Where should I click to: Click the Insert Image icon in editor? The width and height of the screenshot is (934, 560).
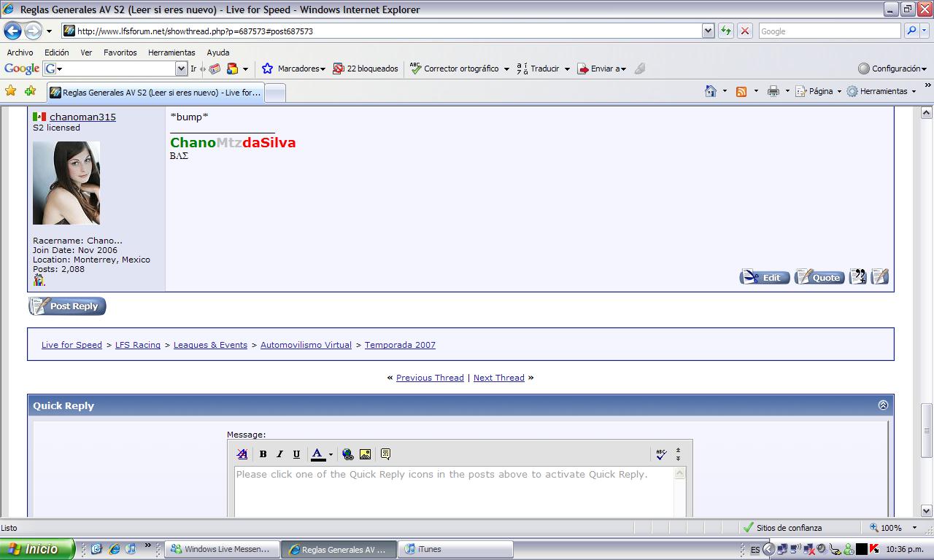(x=365, y=454)
